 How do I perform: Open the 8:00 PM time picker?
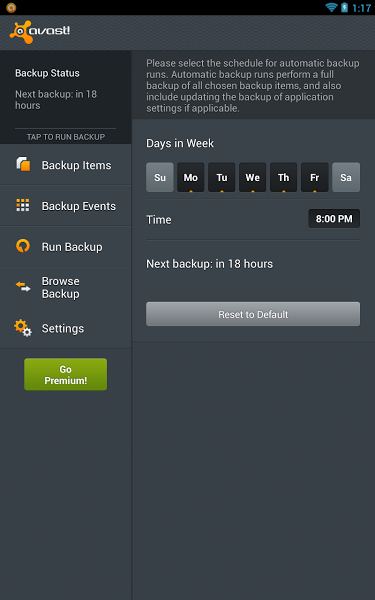[334, 218]
